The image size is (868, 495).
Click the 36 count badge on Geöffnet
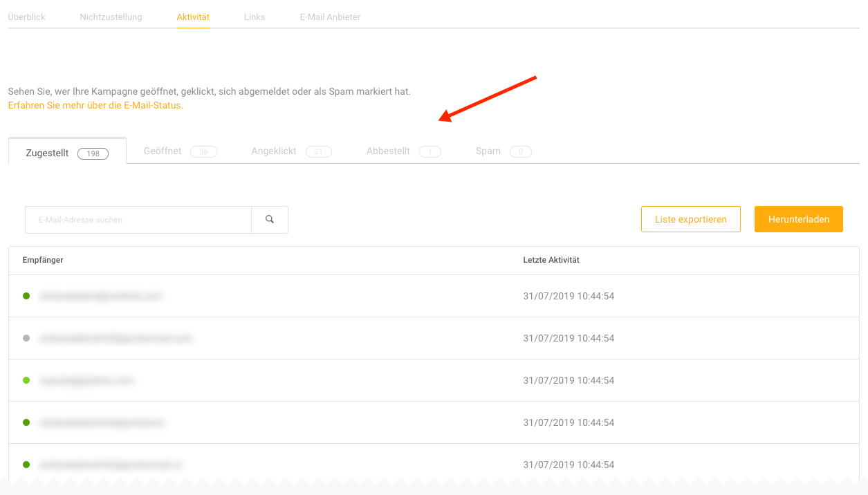[x=204, y=152]
